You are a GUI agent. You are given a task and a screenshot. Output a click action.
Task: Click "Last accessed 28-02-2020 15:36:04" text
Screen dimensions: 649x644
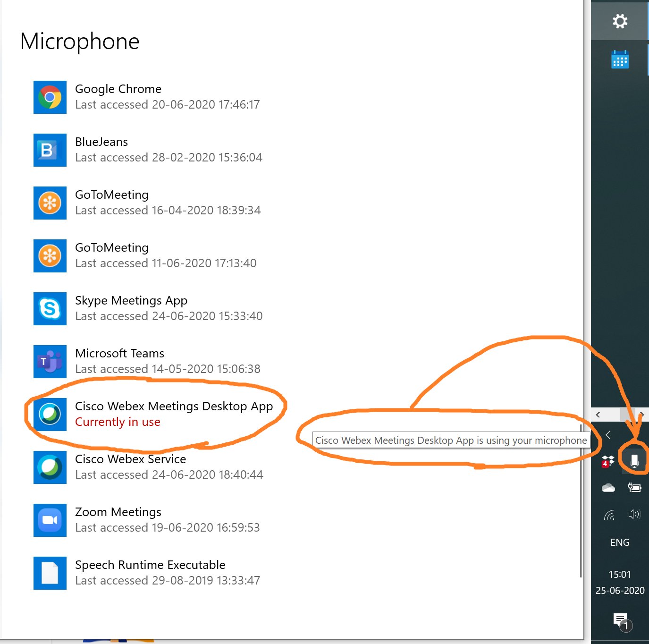(x=169, y=157)
